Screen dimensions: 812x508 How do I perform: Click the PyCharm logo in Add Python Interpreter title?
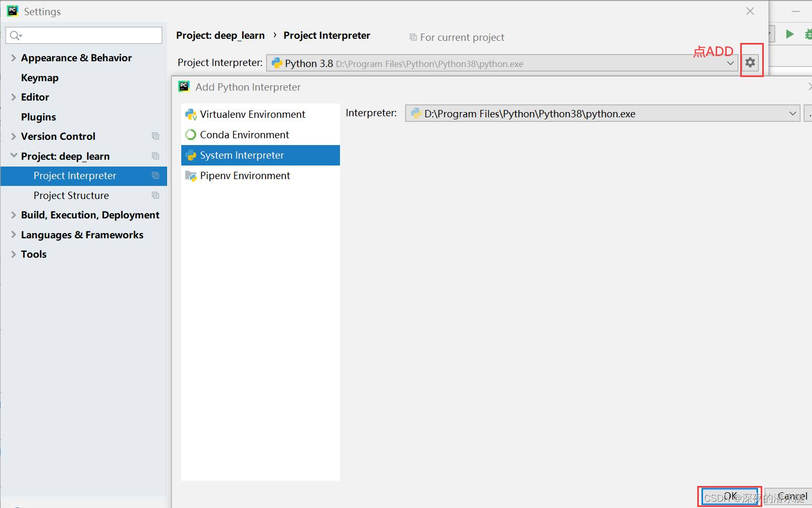pos(184,86)
